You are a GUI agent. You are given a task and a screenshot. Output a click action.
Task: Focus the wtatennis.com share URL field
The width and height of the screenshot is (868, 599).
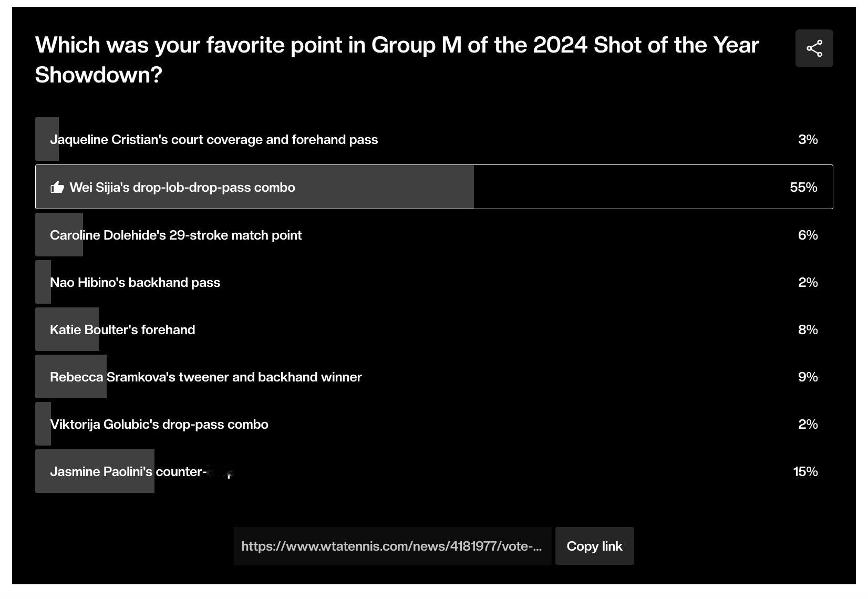(x=392, y=546)
